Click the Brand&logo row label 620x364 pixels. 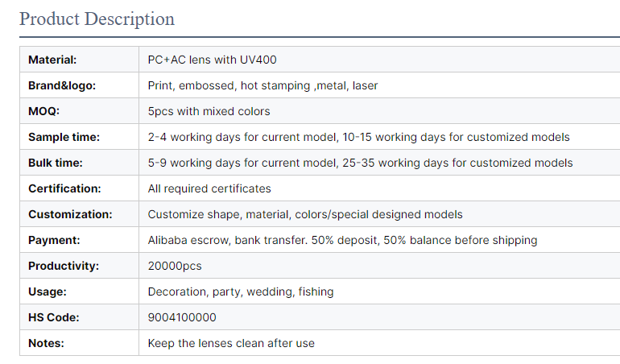click(62, 85)
